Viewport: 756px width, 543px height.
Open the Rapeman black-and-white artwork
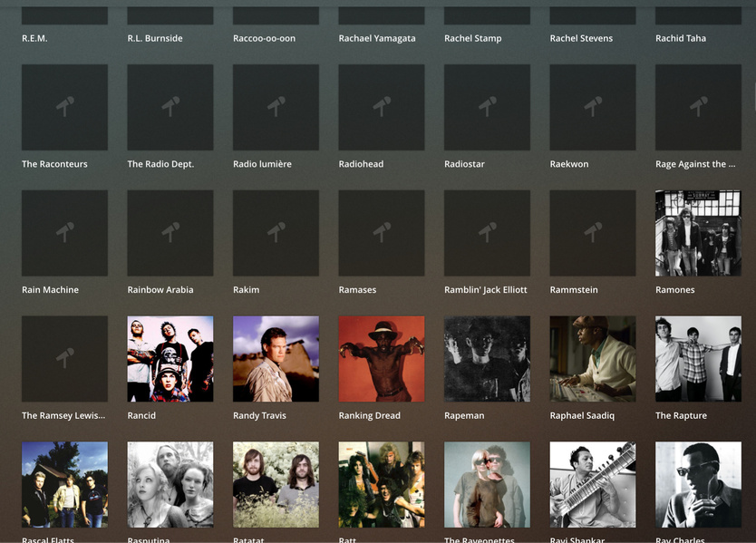pyautogui.click(x=487, y=359)
